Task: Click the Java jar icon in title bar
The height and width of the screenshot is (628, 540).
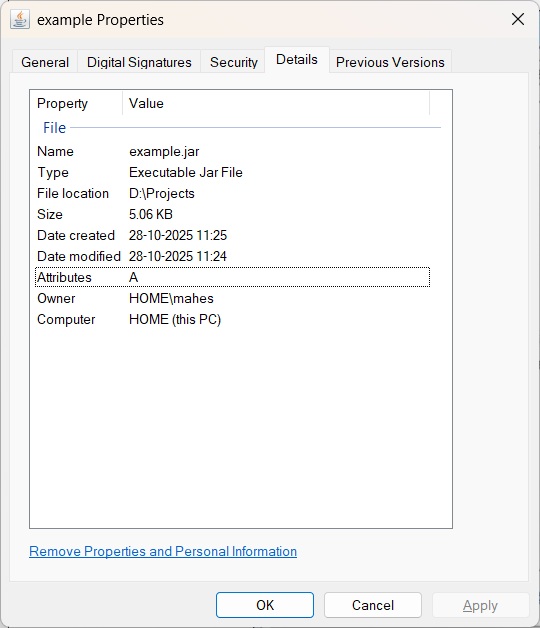Action: (20, 19)
